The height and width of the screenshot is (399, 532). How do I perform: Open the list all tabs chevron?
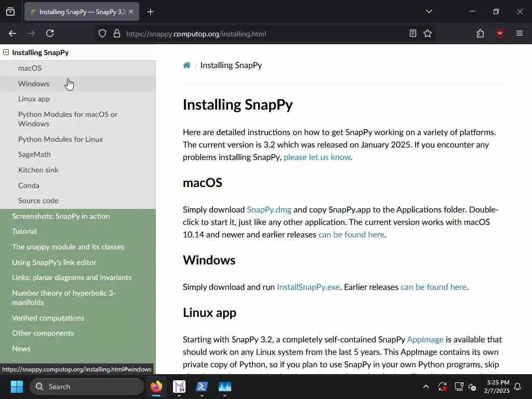pos(429,11)
